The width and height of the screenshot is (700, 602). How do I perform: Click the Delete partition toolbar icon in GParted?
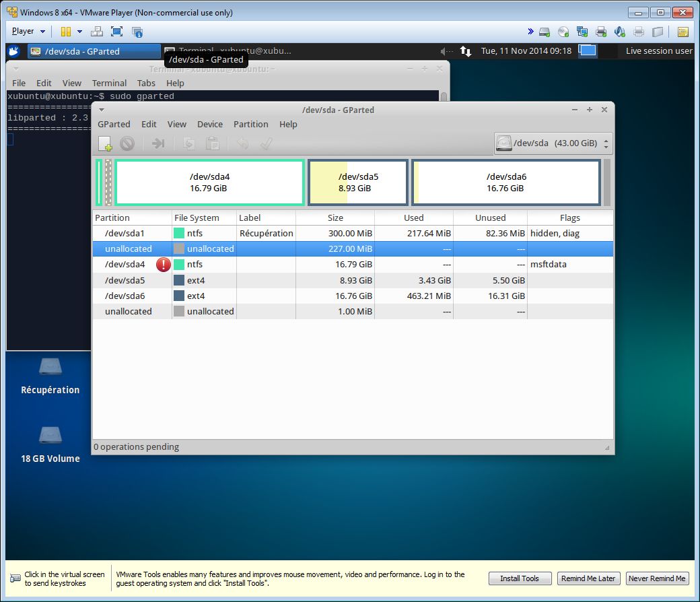[127, 143]
